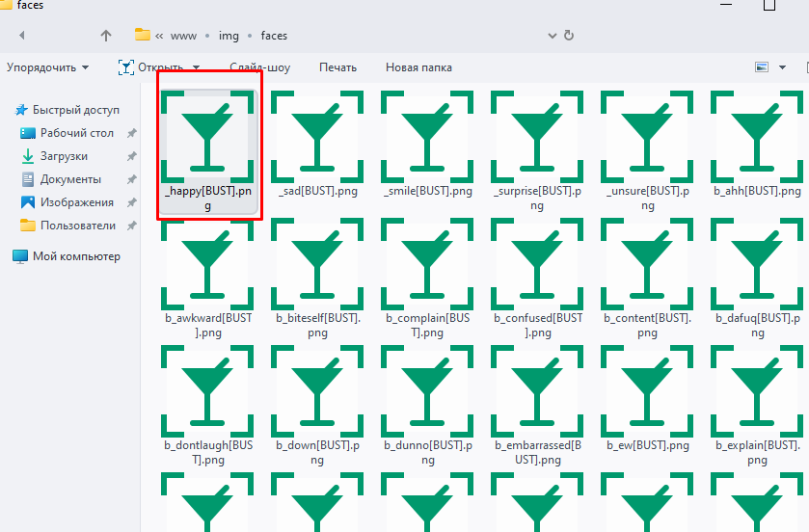
Task: Select the _surprise[BUST].png file icon
Action: pyautogui.click(x=537, y=137)
